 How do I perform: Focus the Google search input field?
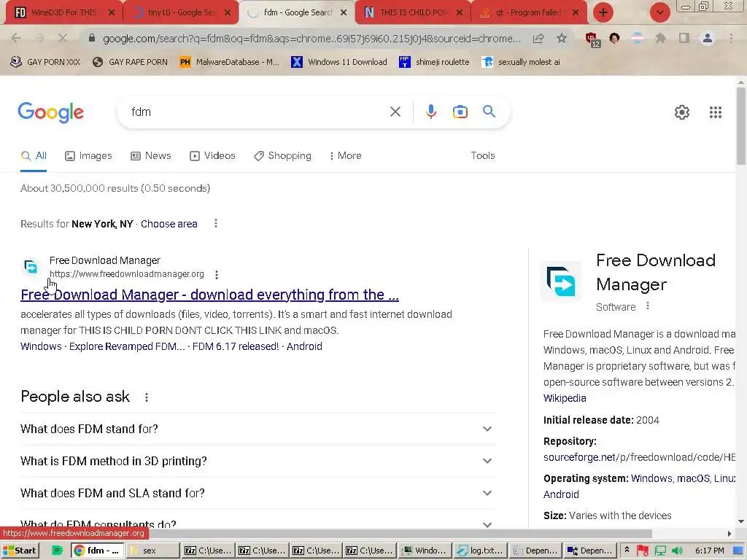point(258,112)
